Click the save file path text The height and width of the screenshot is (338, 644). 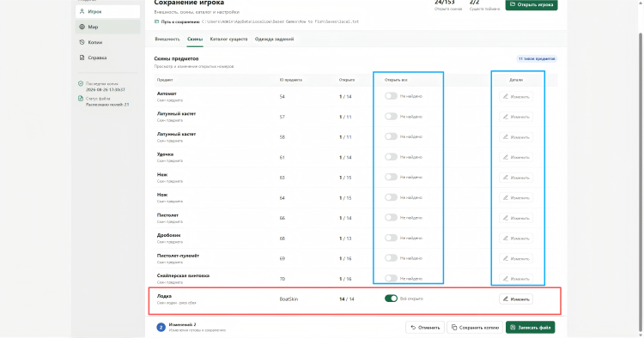pos(280,21)
